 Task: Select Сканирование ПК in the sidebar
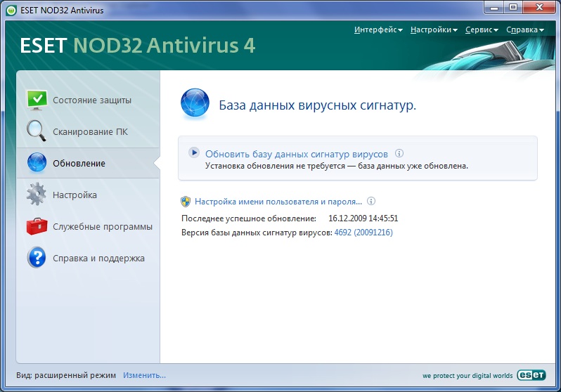pyautogui.click(x=90, y=131)
